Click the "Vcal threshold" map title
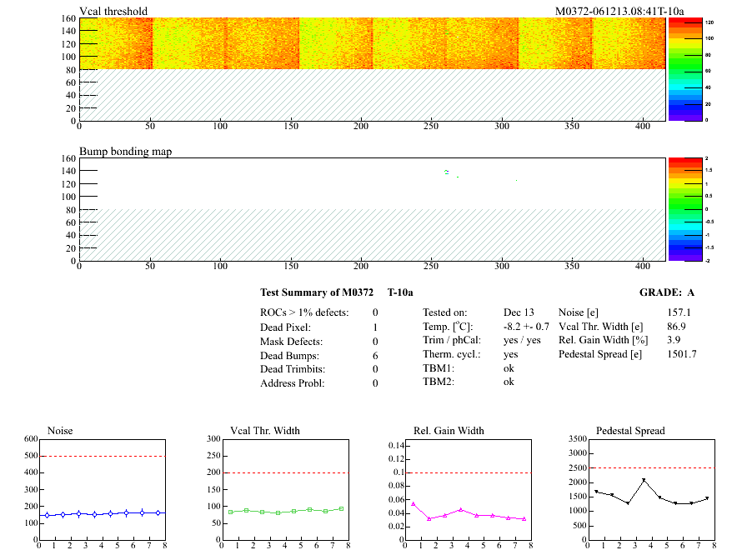The width and height of the screenshot is (747, 560). [x=113, y=11]
